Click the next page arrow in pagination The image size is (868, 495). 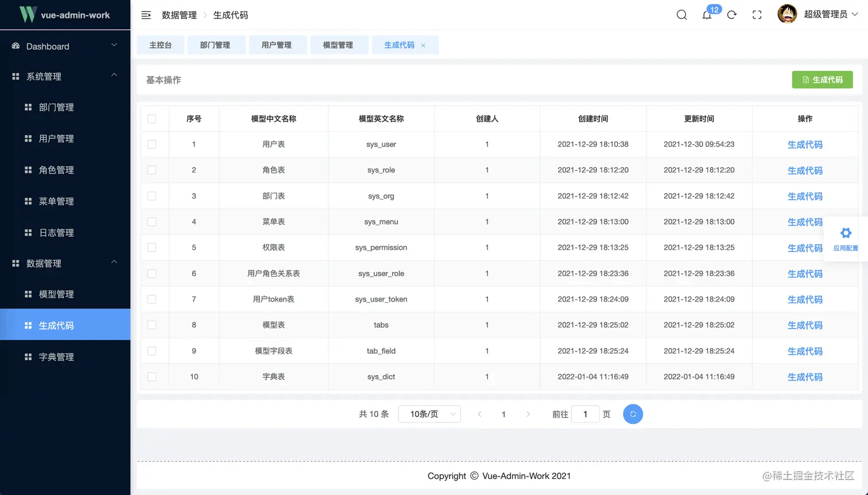coord(528,413)
